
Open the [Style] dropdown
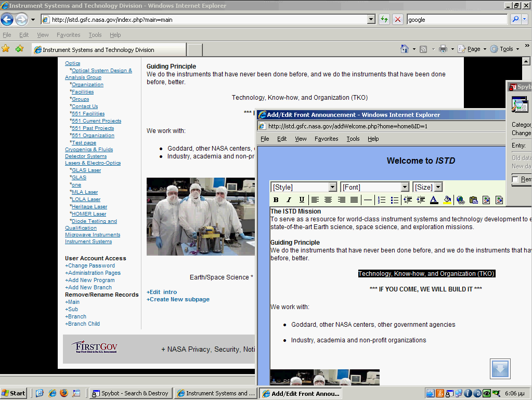(x=304, y=187)
